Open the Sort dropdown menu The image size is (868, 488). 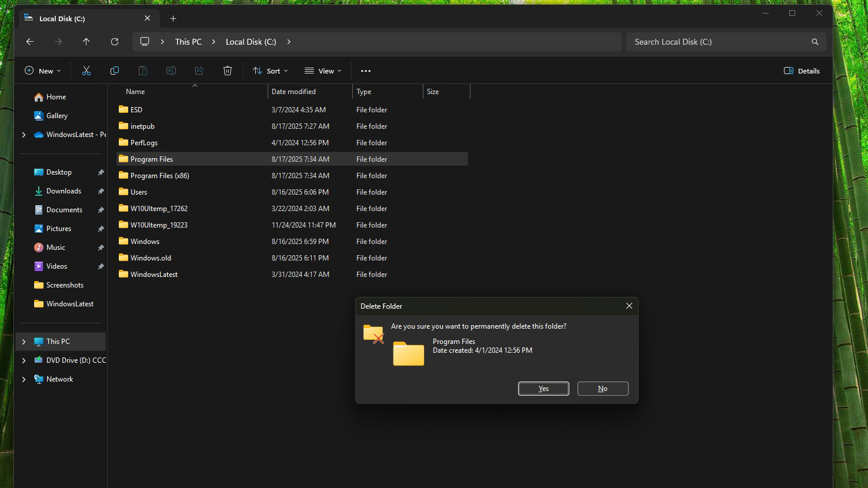271,71
